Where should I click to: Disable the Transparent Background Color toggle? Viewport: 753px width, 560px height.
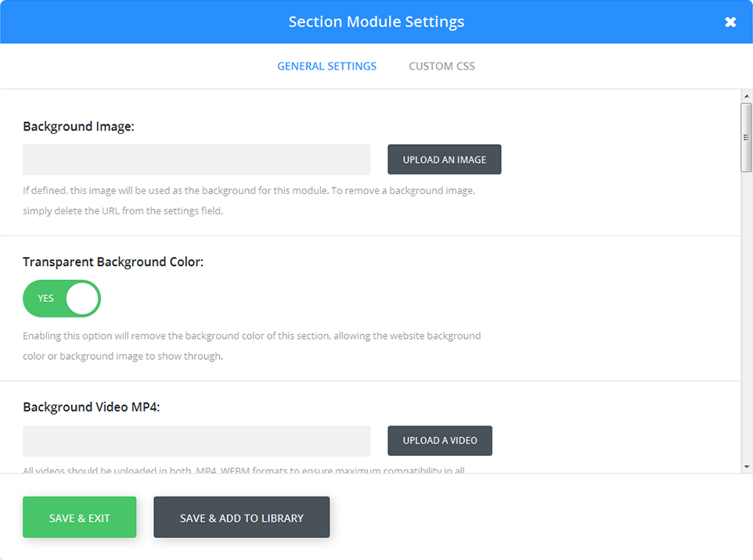pyautogui.click(x=61, y=299)
